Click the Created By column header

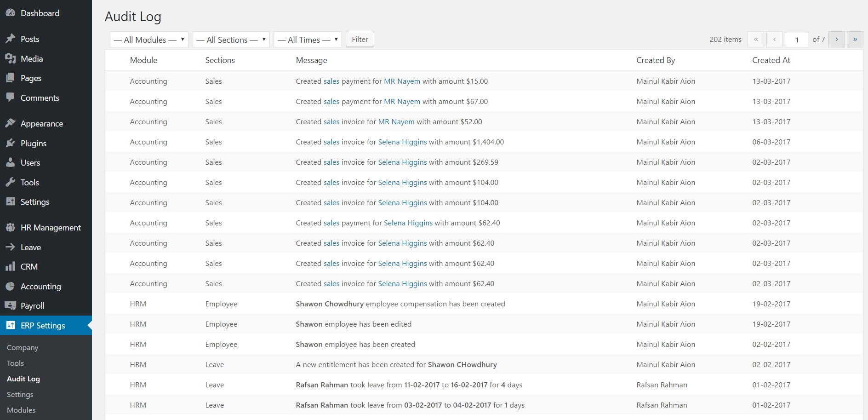656,60
